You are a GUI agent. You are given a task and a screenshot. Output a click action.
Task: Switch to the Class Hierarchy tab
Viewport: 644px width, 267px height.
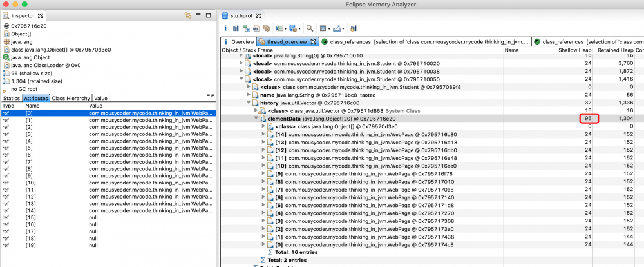(71, 98)
